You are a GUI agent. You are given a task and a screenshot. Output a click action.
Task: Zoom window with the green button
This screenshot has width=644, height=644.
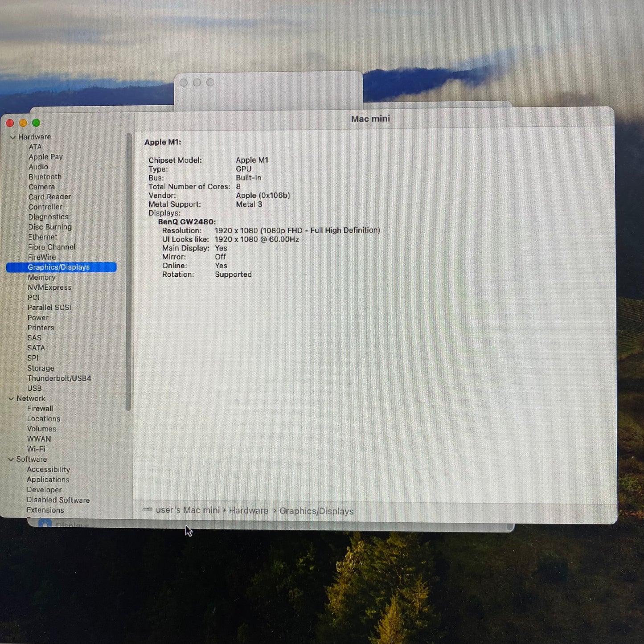coord(37,123)
